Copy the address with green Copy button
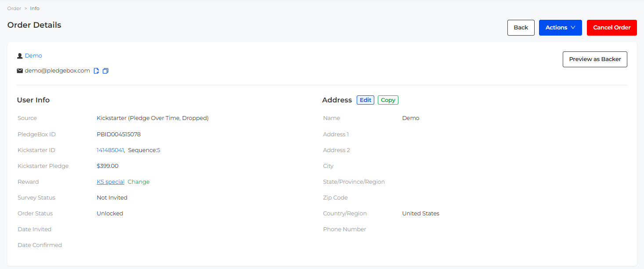The width and height of the screenshot is (644, 269). [x=388, y=100]
